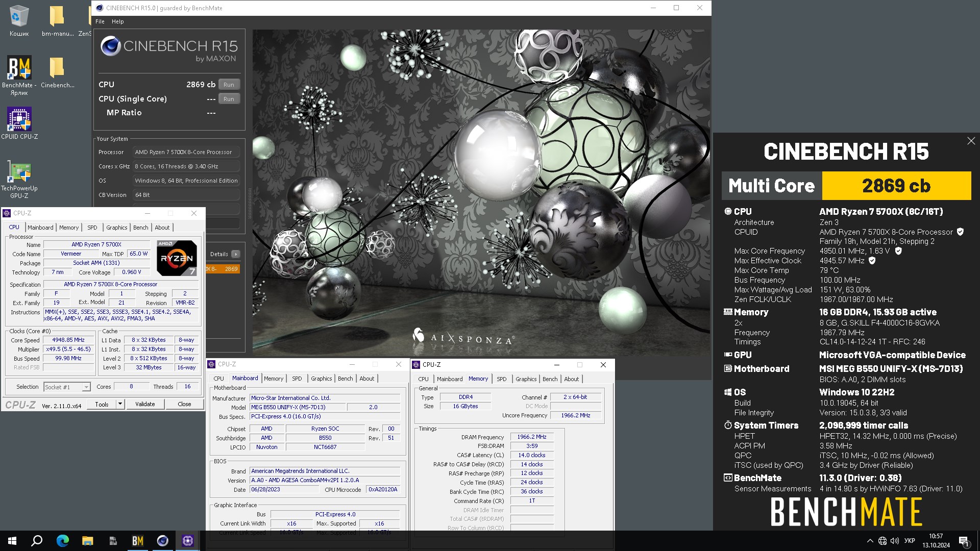This screenshot has height=551, width=980.
Task: Open Cinebench File menu
Action: (x=100, y=21)
